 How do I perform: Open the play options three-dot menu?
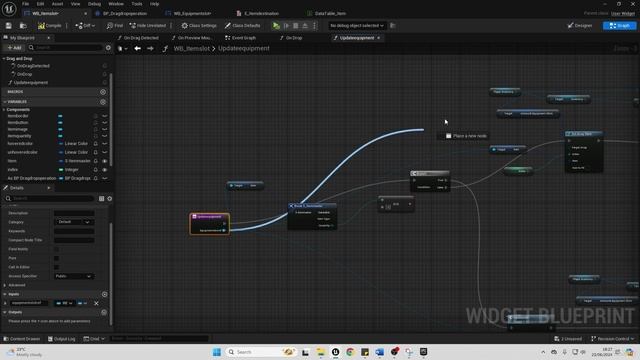click(314, 26)
